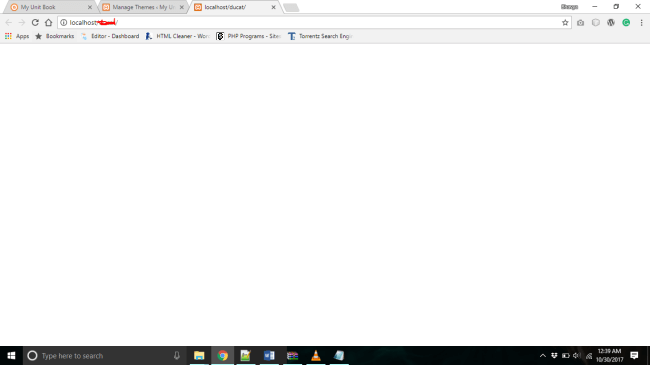This screenshot has height=365, width=650.
Task: Open the Bookmarks folder
Action: pos(55,36)
